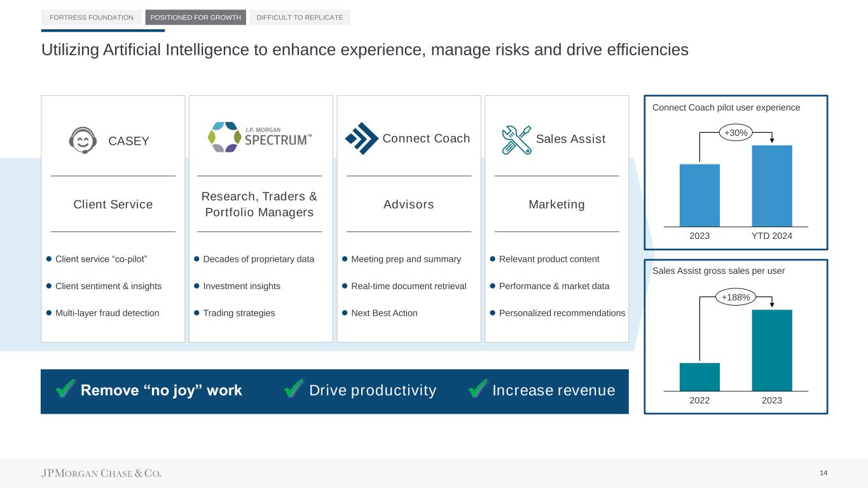Click the Drive productivity text
Viewport: 868px width, 488px height.
pos(373,390)
